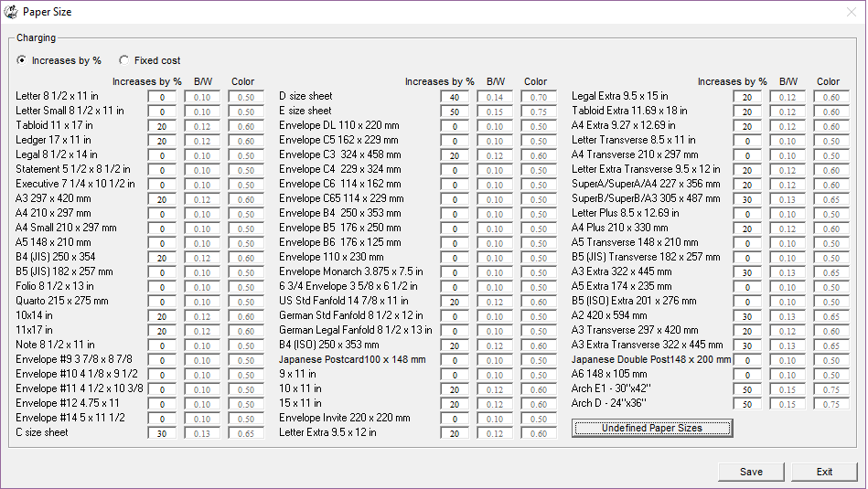
Task: Edit percent increase for 11x17 in
Action: pyautogui.click(x=162, y=331)
